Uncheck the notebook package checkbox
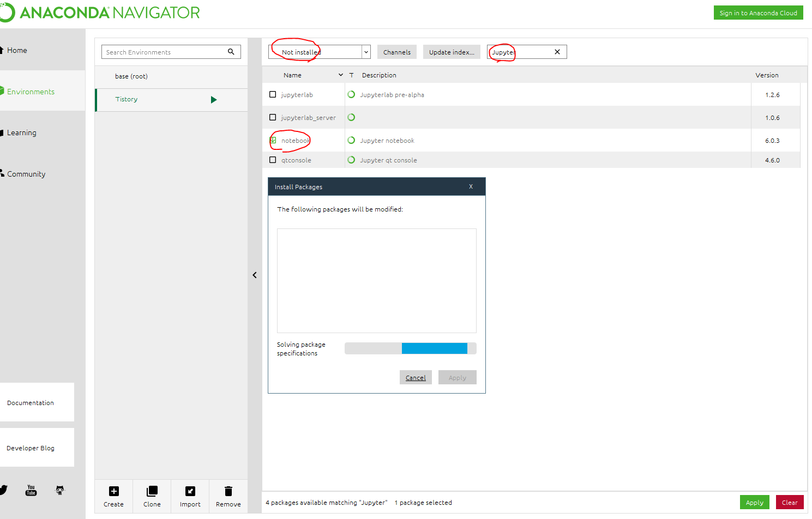This screenshot has height=519, width=812. (273, 140)
